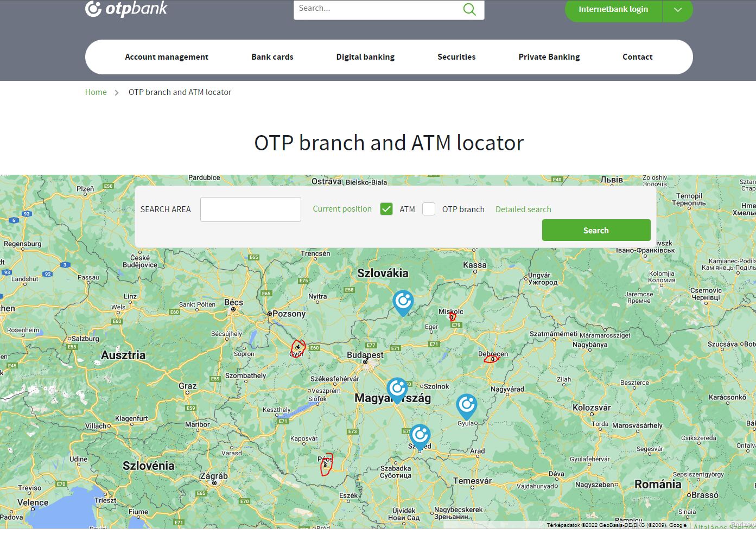The width and height of the screenshot is (756, 560).
Task: Select the ATM marker at Gyula
Action: (x=467, y=406)
